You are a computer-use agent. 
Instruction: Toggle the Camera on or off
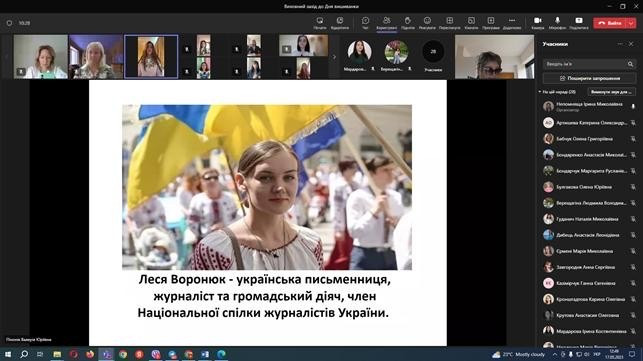pyautogui.click(x=538, y=23)
